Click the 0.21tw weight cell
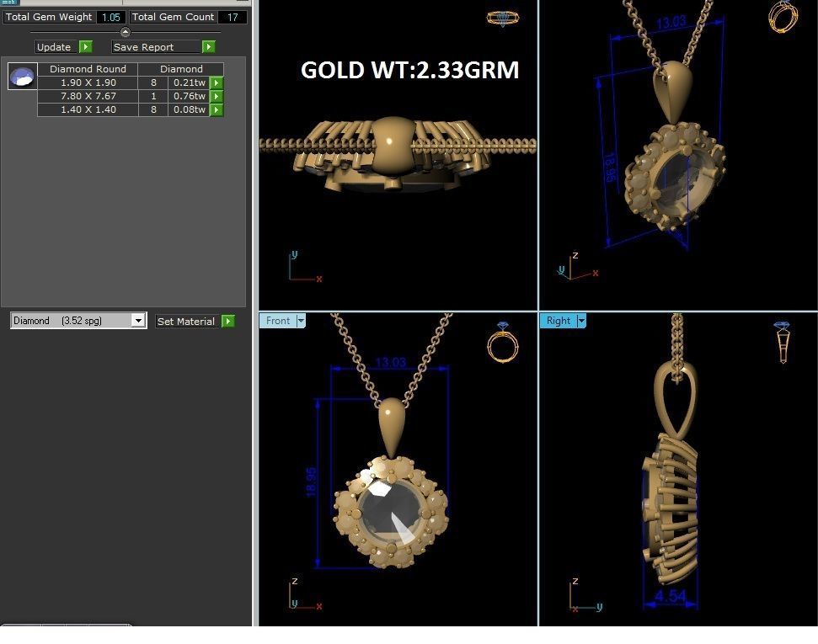 pyautogui.click(x=189, y=82)
